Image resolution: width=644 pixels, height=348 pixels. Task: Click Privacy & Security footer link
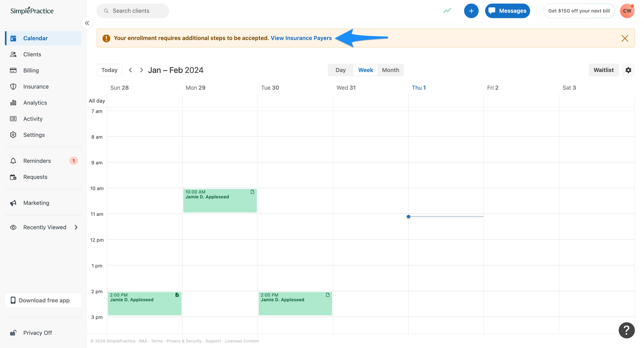click(184, 341)
